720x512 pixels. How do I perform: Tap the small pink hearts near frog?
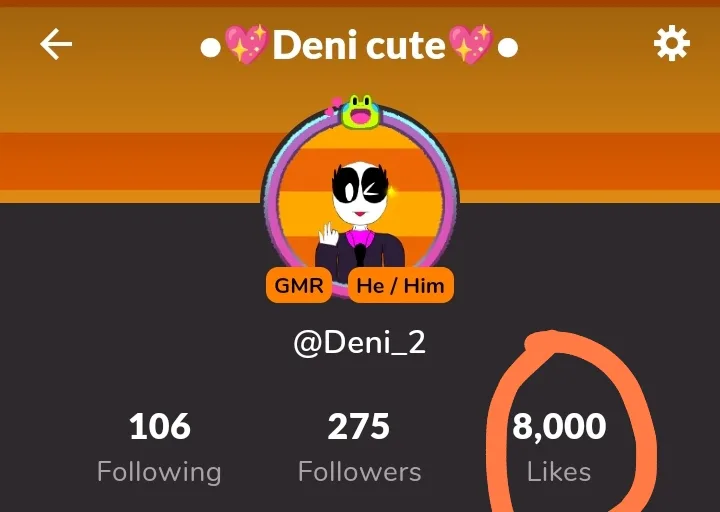(x=333, y=107)
